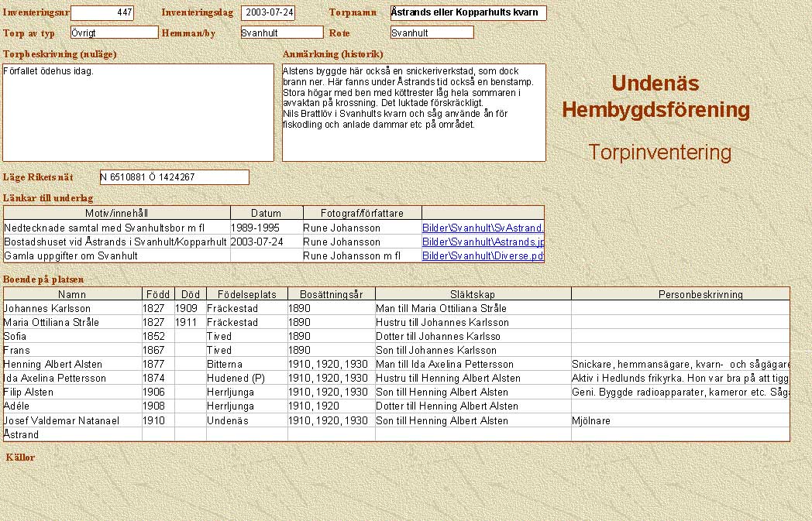Open the Bilder\Svanhult\SvAstrand link
Image resolution: width=812 pixels, height=521 pixels.
point(483,228)
